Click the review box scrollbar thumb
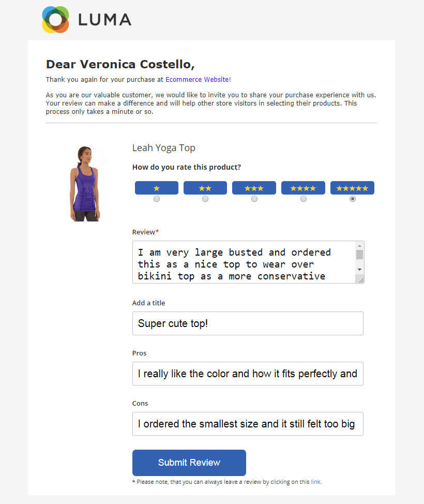 pyautogui.click(x=360, y=254)
